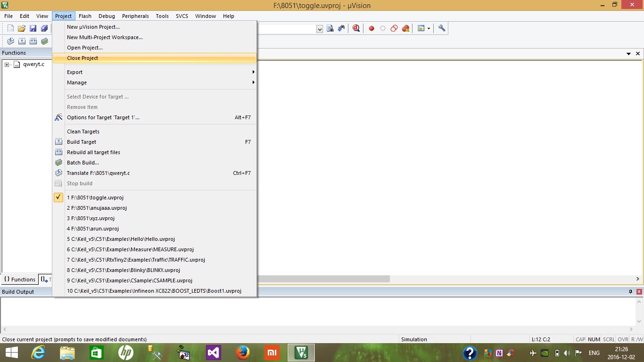Open Batch Build from the toolbar icon
Viewport: 644px width, 362px height.
click(x=44, y=41)
